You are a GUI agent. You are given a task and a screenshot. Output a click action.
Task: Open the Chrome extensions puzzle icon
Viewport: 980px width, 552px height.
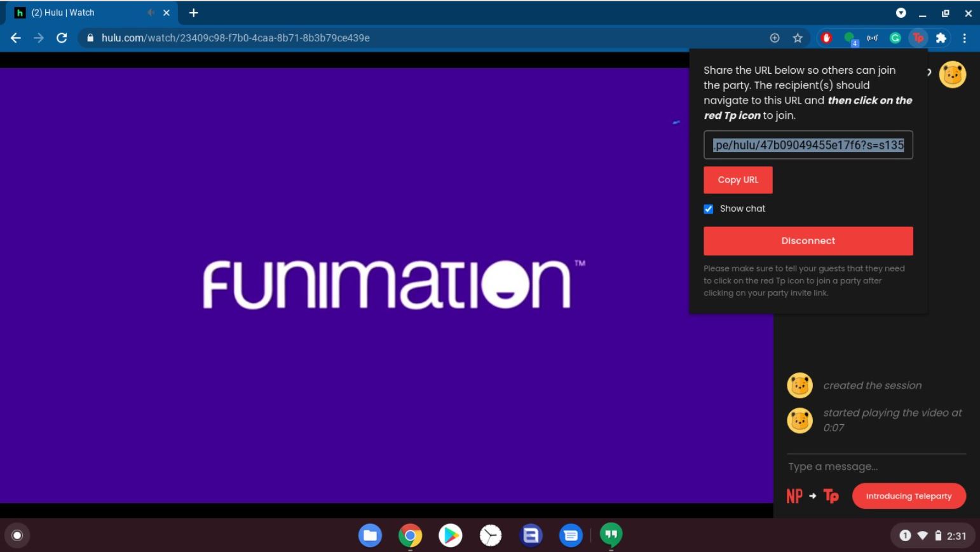941,38
